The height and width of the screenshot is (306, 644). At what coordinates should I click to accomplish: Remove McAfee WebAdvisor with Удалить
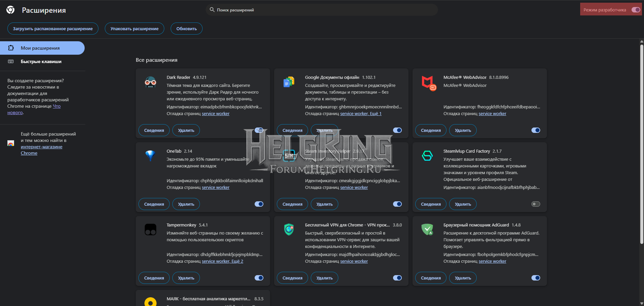(463, 130)
